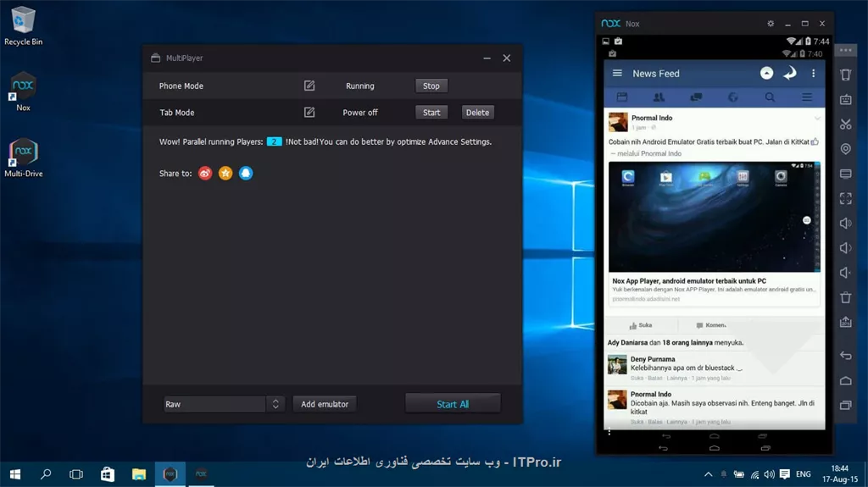Screen dimensions: 868x487
Task: Open the Nox sidebar more options dots
Action: pyautogui.click(x=845, y=50)
